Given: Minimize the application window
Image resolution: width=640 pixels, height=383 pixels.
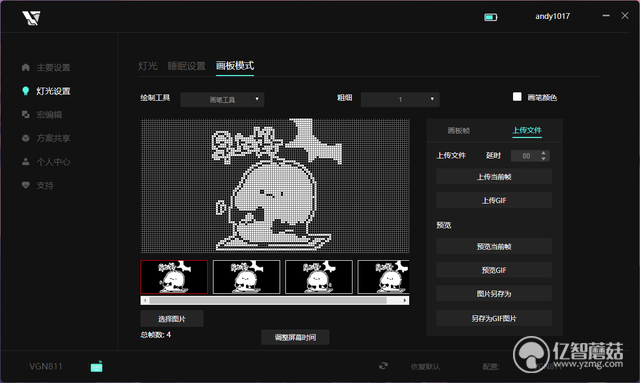Looking at the screenshot, I should point(606,16).
